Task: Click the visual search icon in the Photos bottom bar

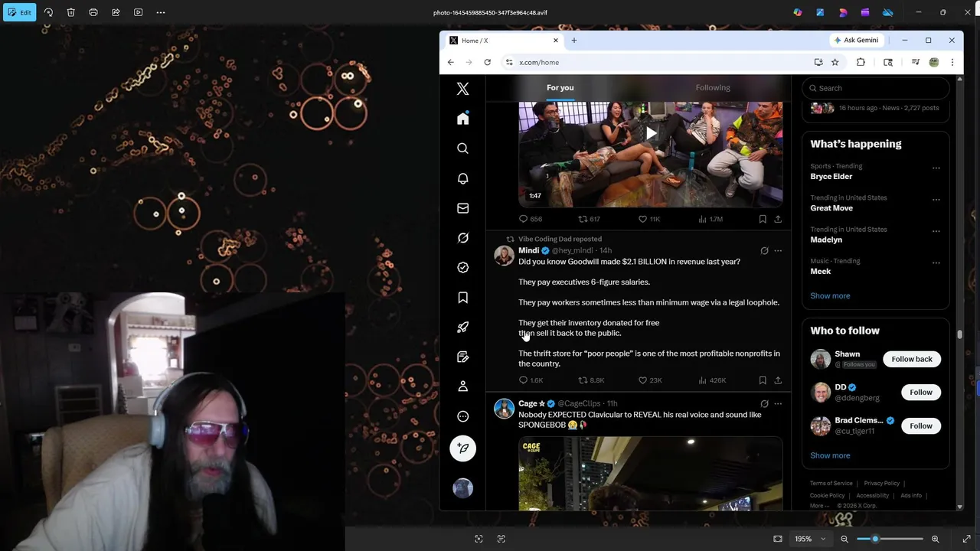Action: 479,539
